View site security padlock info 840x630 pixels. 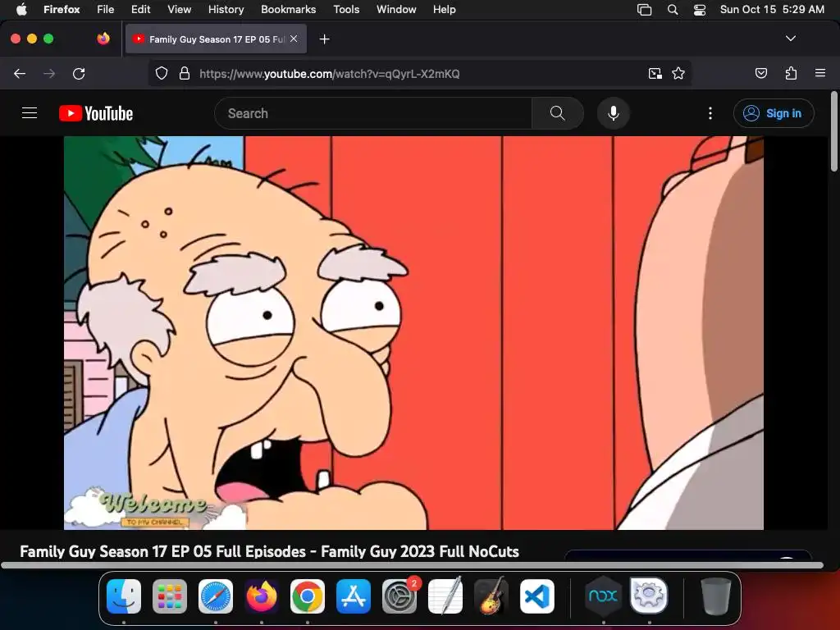click(185, 73)
